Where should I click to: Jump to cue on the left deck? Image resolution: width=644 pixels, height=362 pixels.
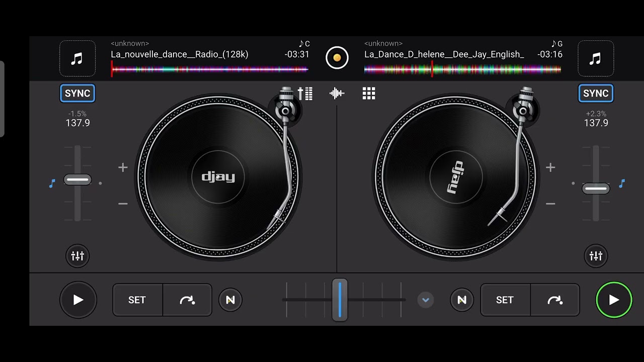(187, 300)
